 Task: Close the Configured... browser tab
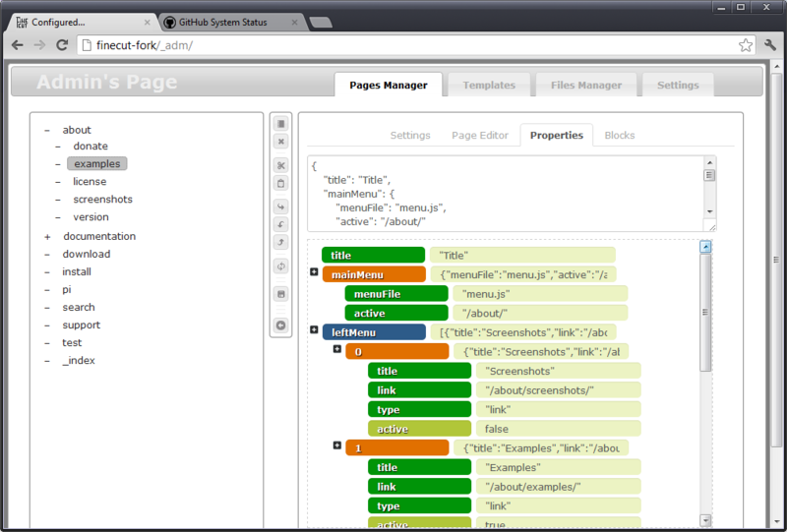[147, 22]
